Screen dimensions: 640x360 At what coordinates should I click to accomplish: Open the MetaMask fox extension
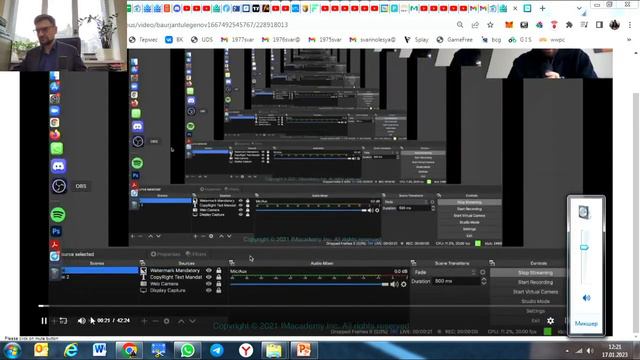point(509,25)
